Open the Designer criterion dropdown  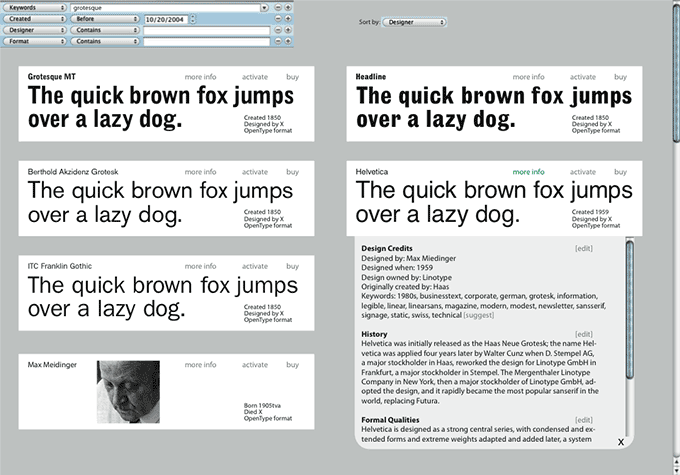tap(34, 30)
